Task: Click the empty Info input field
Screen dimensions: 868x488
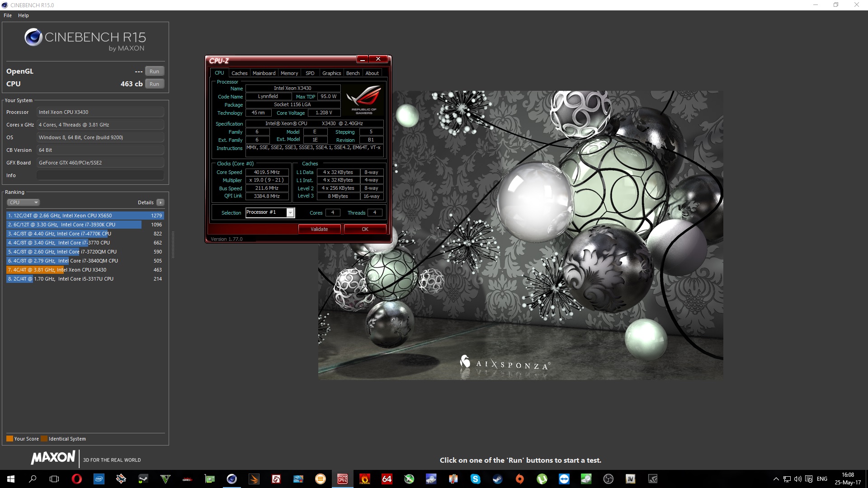Action: click(x=100, y=175)
